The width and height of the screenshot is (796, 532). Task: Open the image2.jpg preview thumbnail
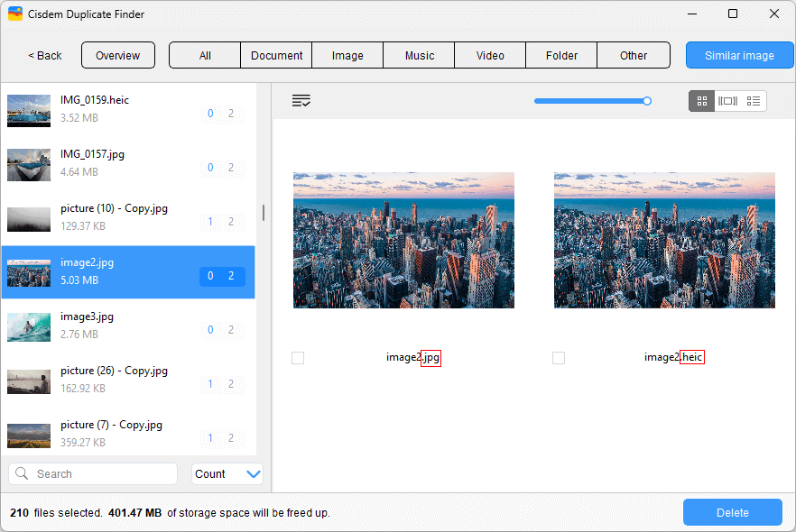point(403,240)
